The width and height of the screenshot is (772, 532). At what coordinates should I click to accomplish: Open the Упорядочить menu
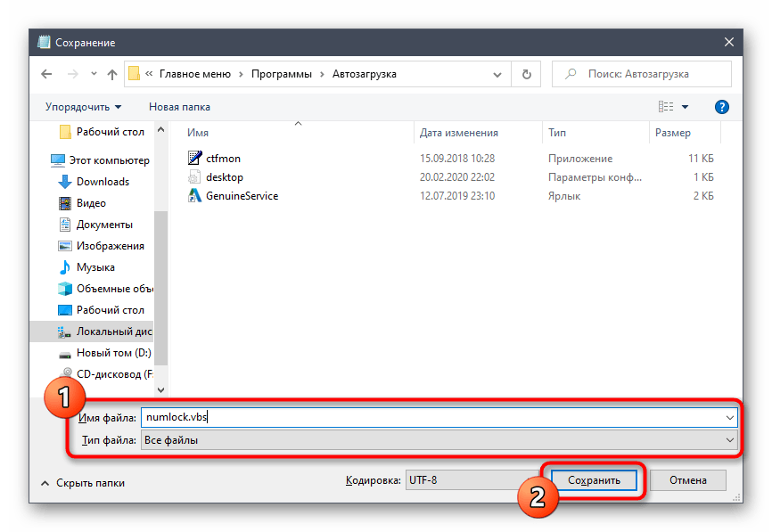[83, 107]
